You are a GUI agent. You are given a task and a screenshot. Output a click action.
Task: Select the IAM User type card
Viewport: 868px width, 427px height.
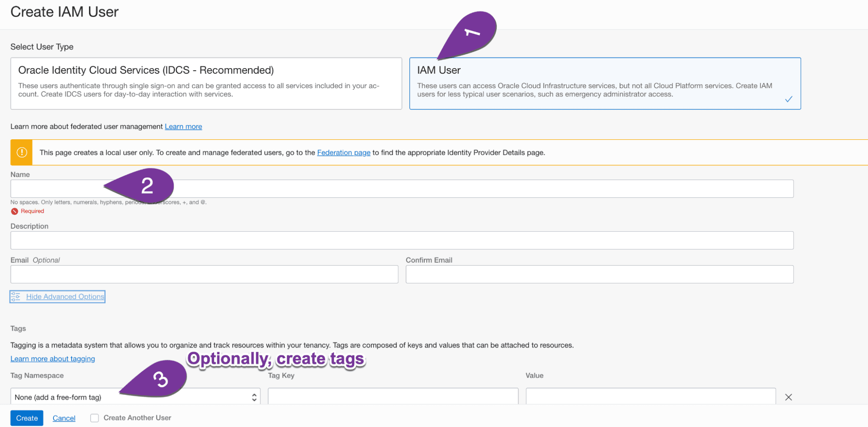point(604,83)
